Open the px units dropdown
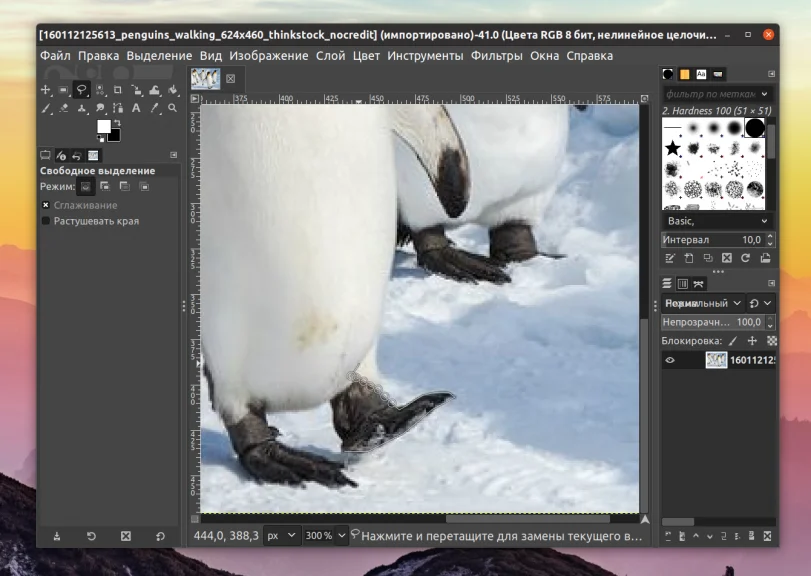Viewport: 811px width, 576px height. pyautogui.click(x=280, y=536)
